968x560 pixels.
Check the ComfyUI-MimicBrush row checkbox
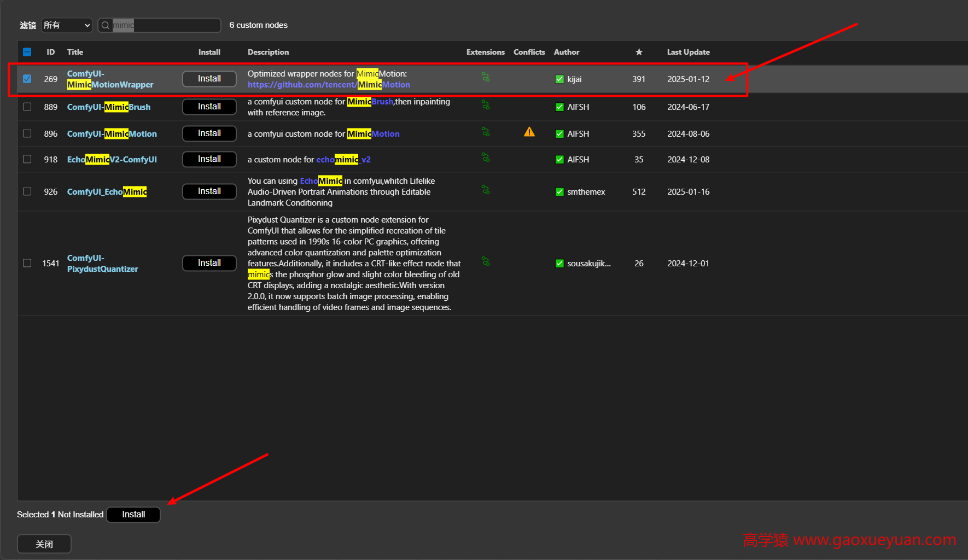pyautogui.click(x=27, y=107)
